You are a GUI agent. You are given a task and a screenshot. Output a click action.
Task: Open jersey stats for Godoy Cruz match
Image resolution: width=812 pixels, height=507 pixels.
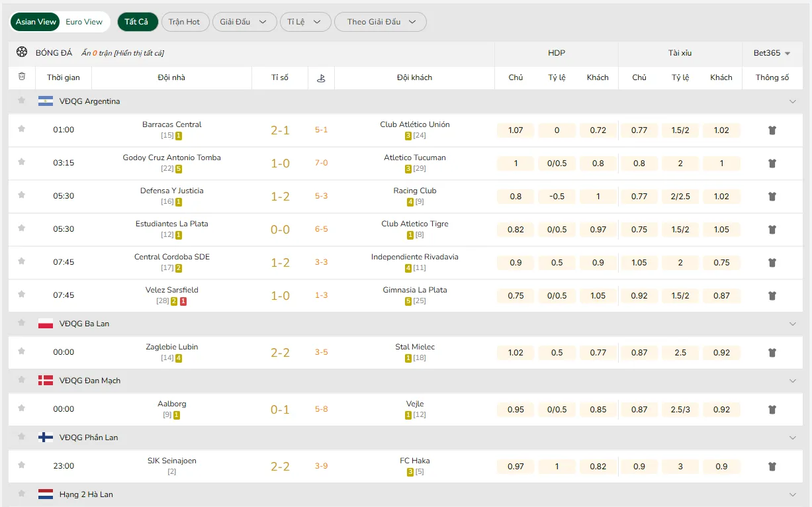(772, 163)
